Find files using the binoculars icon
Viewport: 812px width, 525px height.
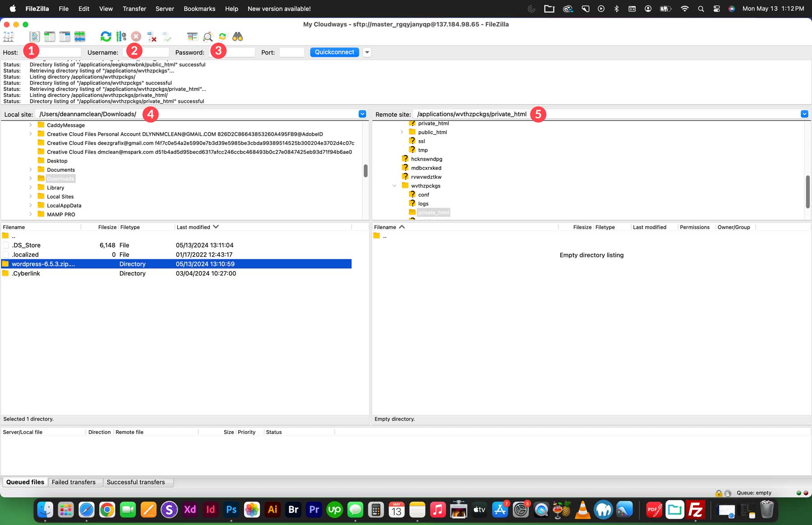click(238, 37)
